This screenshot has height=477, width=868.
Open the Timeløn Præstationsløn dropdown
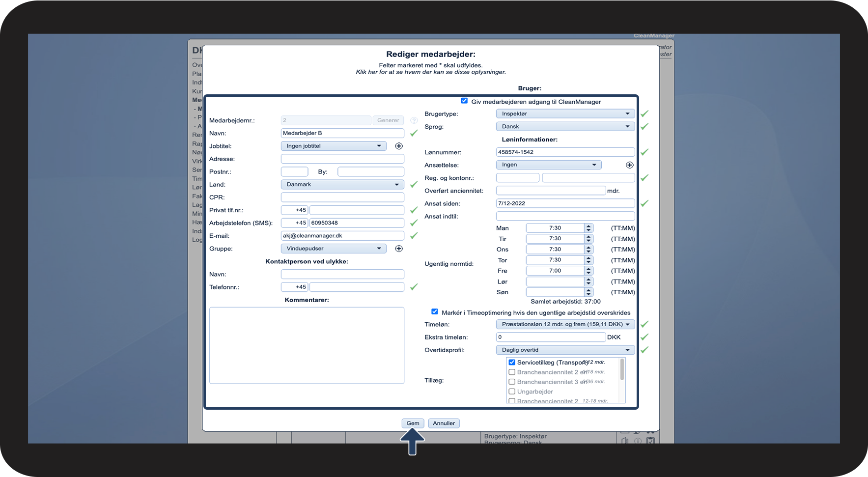[x=565, y=324]
